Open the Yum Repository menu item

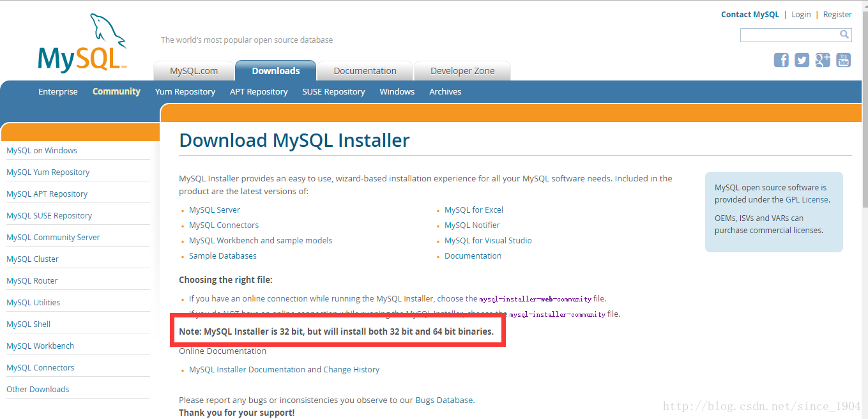pos(185,92)
